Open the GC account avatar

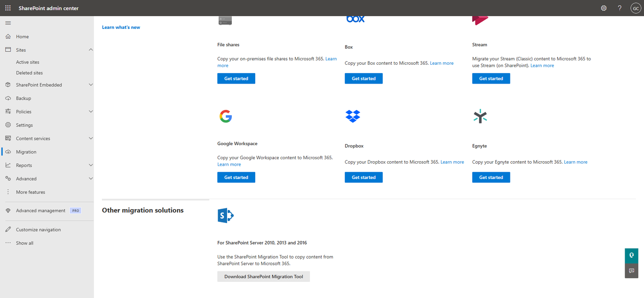click(636, 8)
